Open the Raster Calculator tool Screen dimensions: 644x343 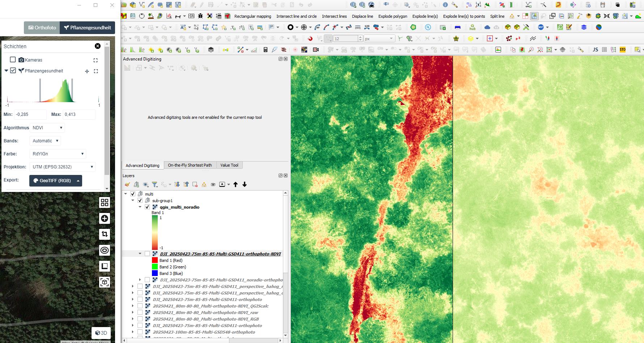(265, 49)
